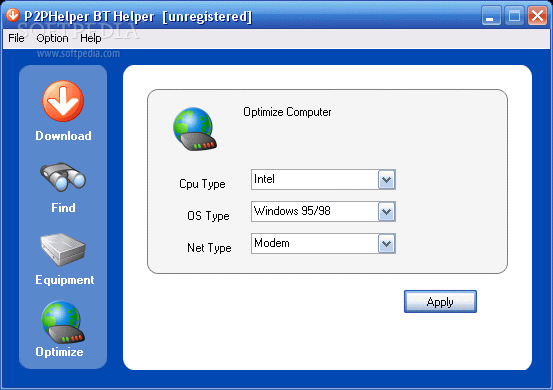The width and height of the screenshot is (553, 390).
Task: Click the Optimize label in sidebar
Action: click(59, 352)
